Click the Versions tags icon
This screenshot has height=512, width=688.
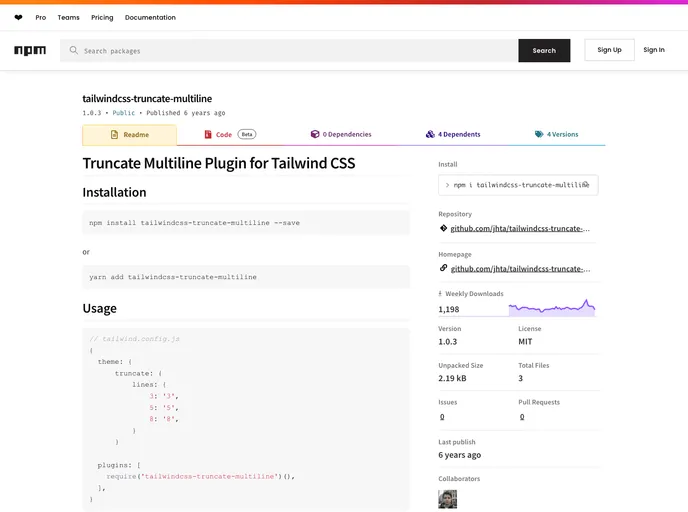pyautogui.click(x=539, y=134)
